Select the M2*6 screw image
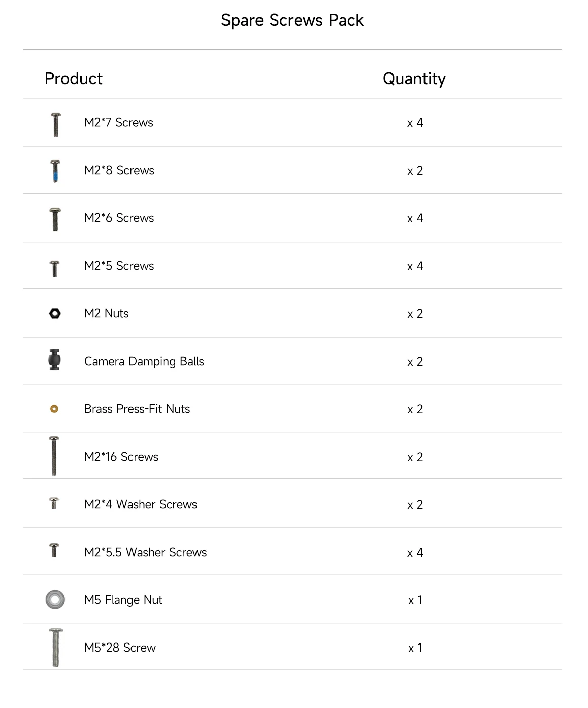Screen dimensions: 588x708 [55, 219]
